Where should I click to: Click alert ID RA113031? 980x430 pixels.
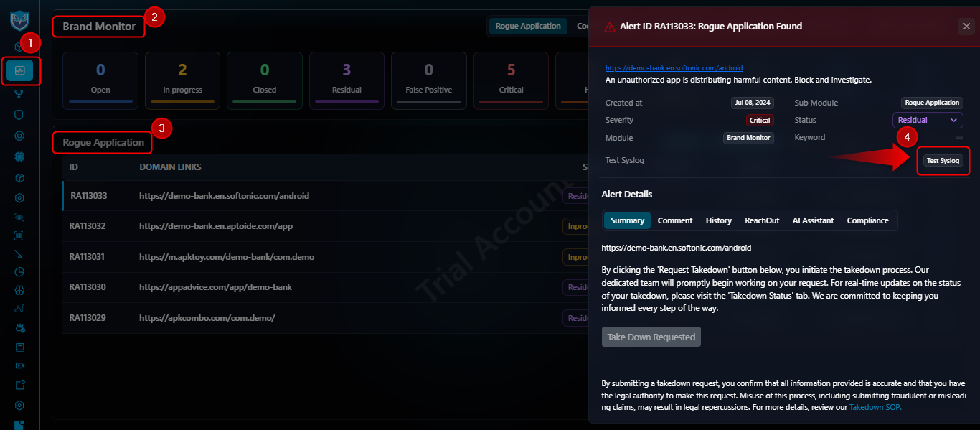tap(88, 257)
